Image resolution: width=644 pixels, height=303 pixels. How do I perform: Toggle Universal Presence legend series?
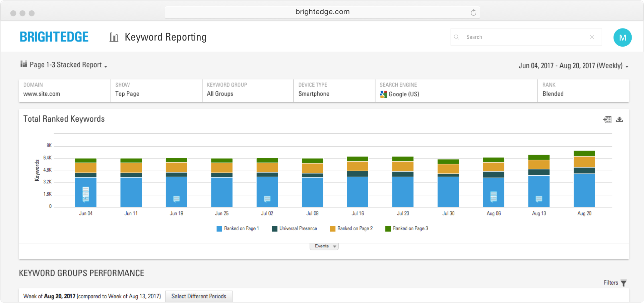pyautogui.click(x=295, y=229)
